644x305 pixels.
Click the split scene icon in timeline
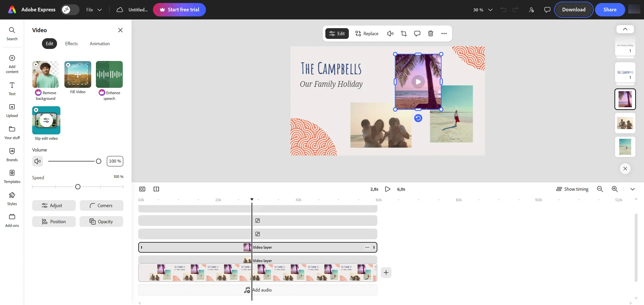click(x=156, y=189)
